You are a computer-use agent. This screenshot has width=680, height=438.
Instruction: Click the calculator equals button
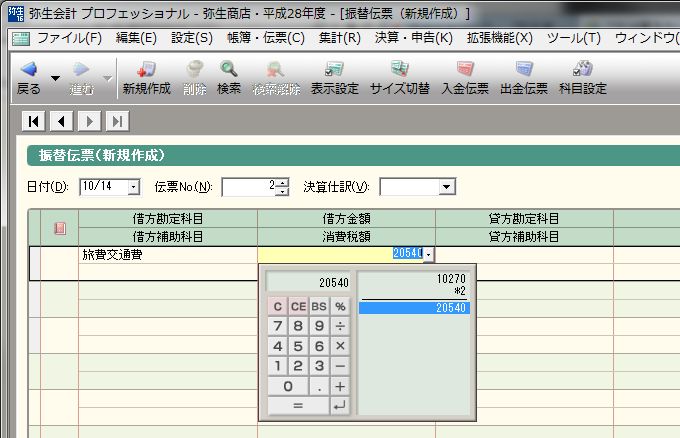[x=298, y=406]
